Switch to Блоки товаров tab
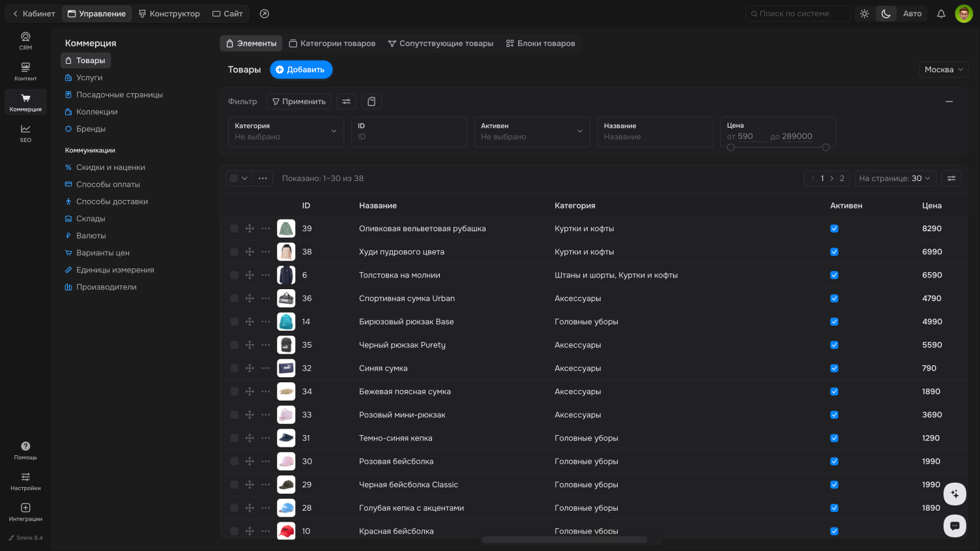980x551 pixels. (x=541, y=44)
